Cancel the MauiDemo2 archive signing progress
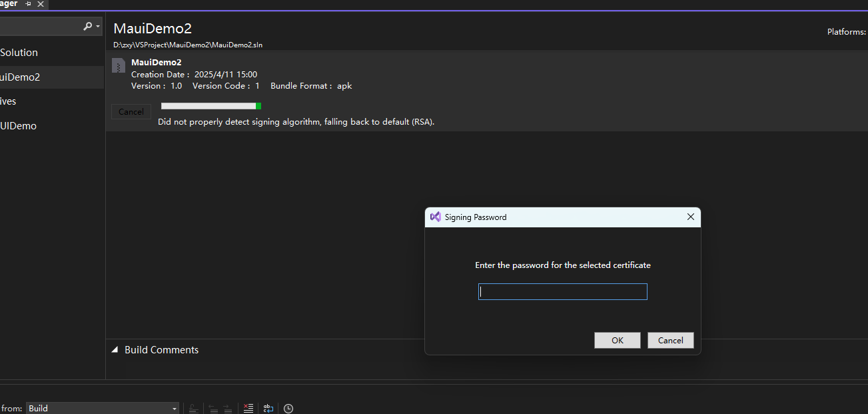This screenshot has width=868, height=414. (131, 111)
